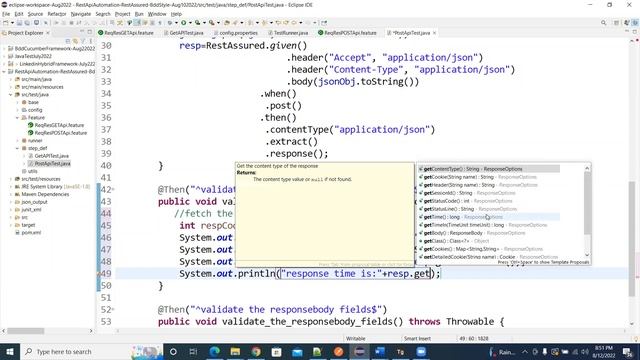Open File Explorer from the taskbar
640x360 pixels.
point(235,351)
